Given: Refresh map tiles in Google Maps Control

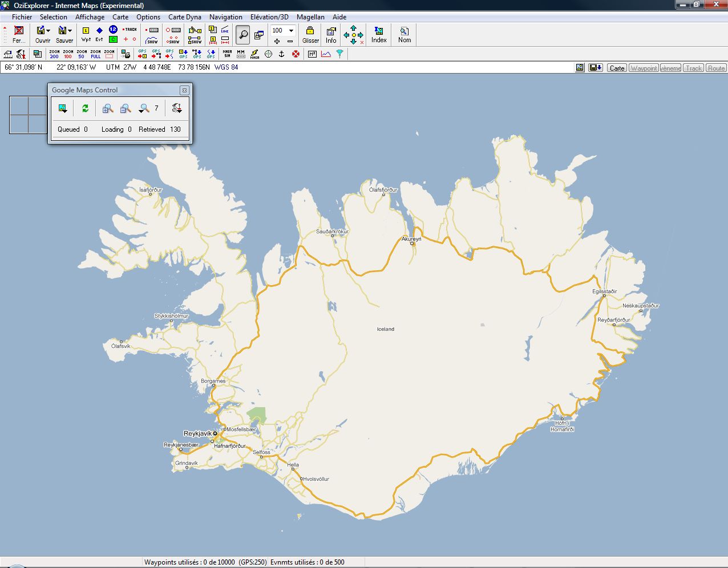Looking at the screenshot, I should (x=85, y=108).
